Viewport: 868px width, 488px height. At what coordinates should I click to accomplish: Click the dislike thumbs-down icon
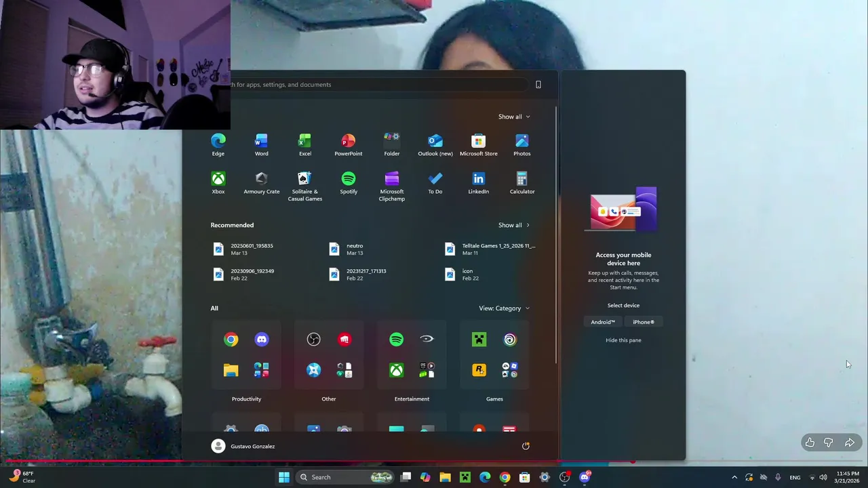829,443
